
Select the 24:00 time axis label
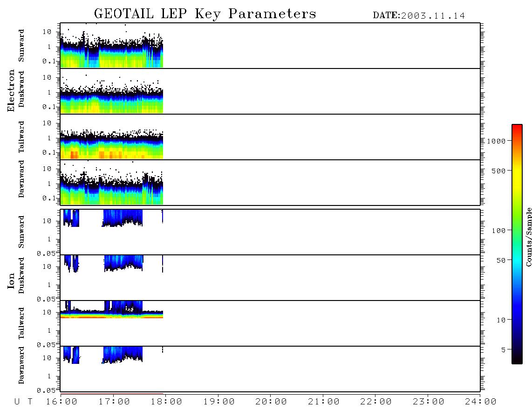pyautogui.click(x=481, y=402)
